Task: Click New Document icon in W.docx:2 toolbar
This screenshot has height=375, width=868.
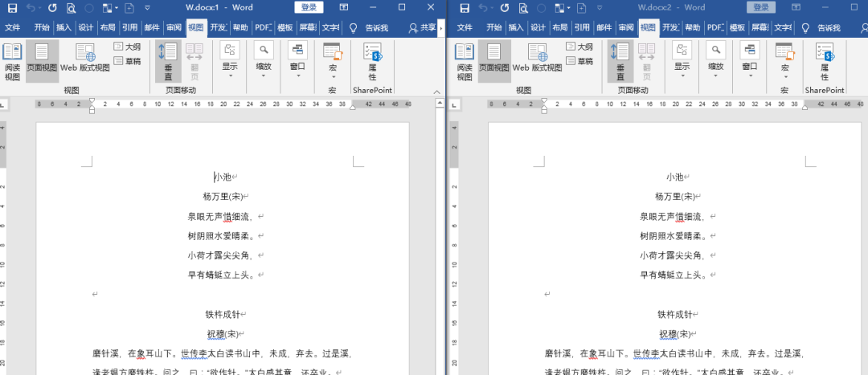Action: (581, 8)
